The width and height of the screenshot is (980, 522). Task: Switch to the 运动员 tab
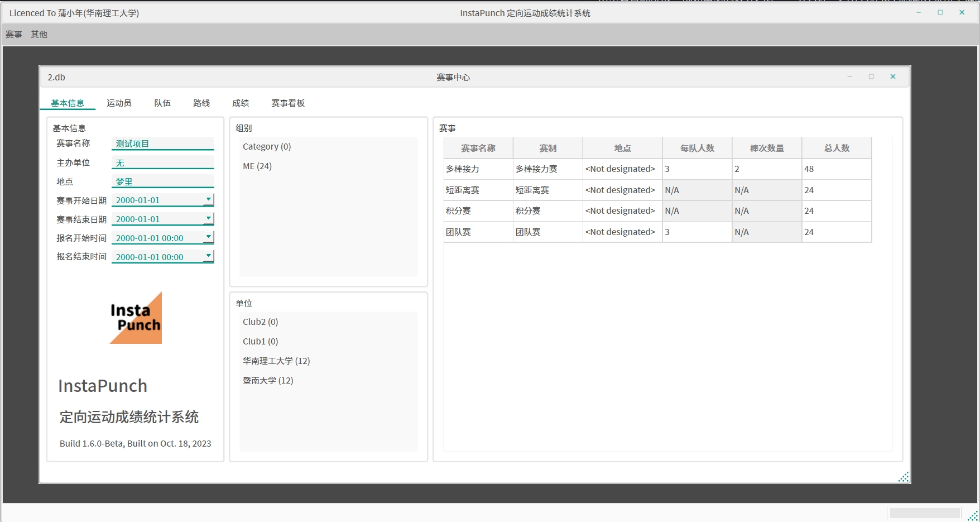[x=119, y=103]
